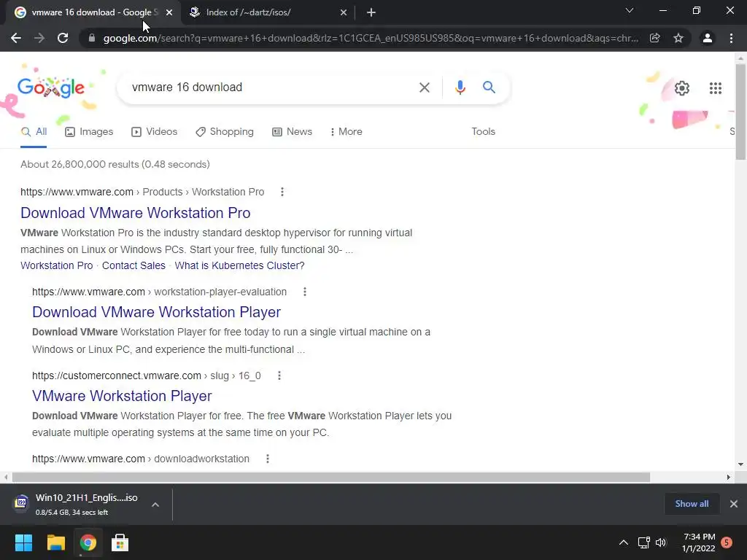This screenshot has height=560, width=747.
Task: Open options for downloadworkstation result
Action: 267,459
